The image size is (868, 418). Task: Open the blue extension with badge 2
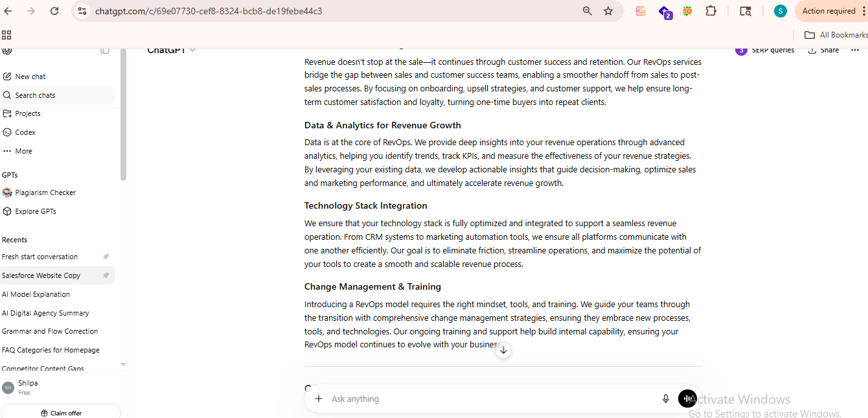click(665, 12)
